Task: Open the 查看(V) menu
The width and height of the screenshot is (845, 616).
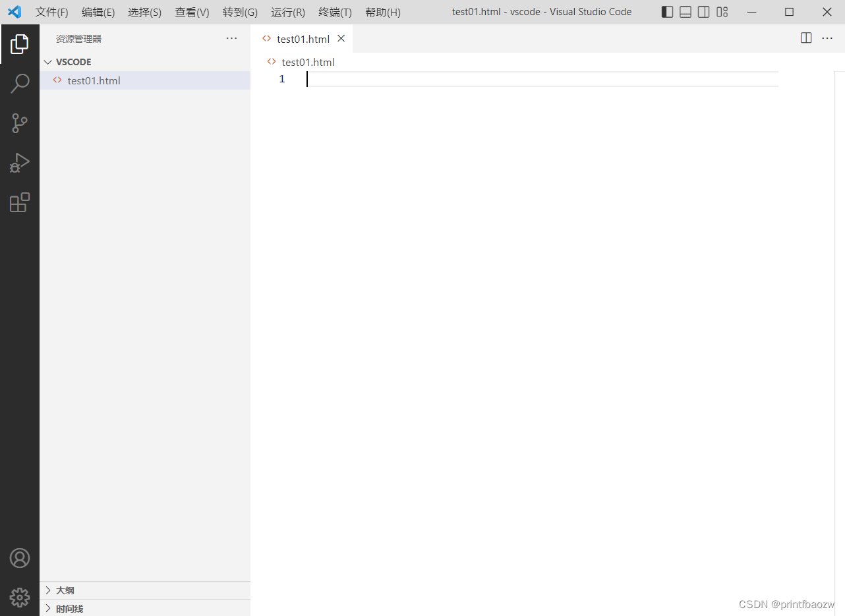Action: click(x=192, y=12)
